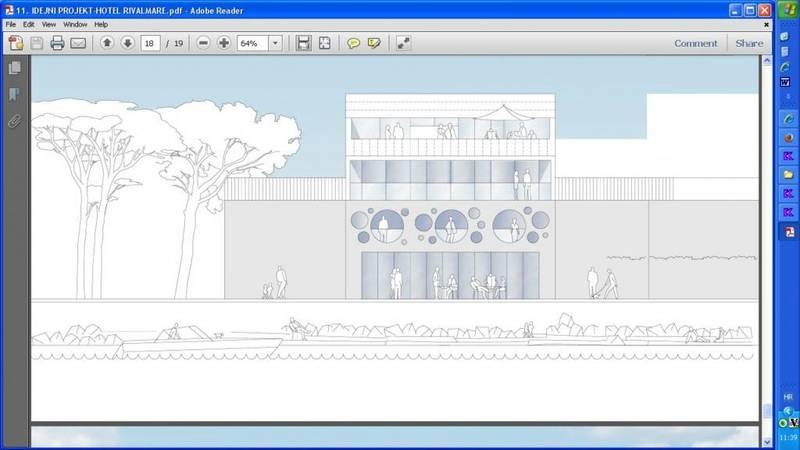
Task: Toggle read mode view
Action: [x=402, y=43]
